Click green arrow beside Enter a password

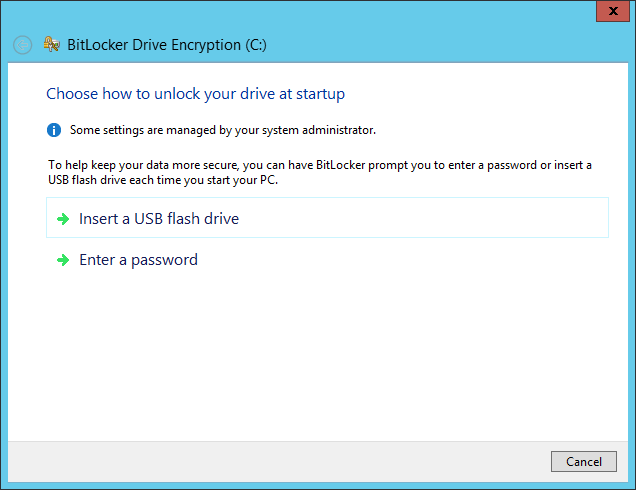pyautogui.click(x=63, y=260)
